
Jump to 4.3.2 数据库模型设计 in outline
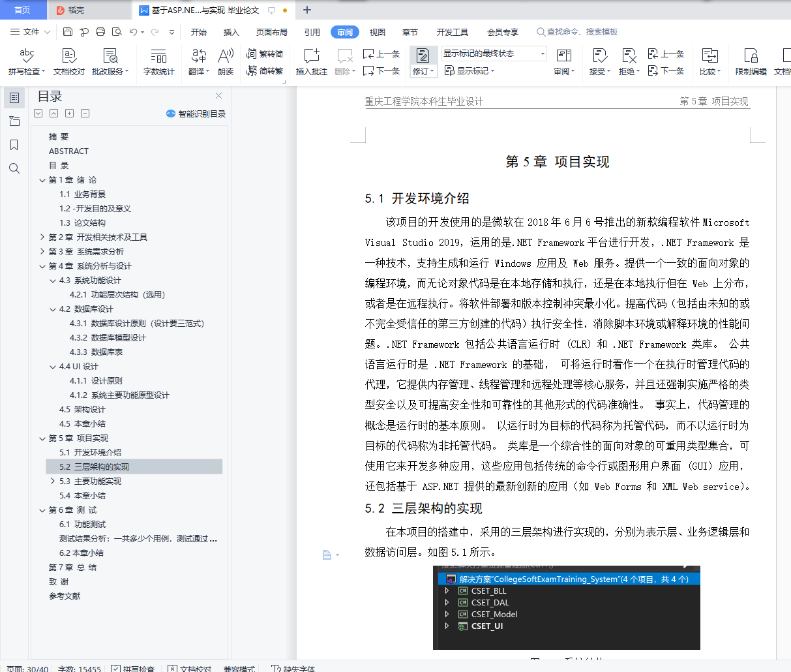(108, 338)
